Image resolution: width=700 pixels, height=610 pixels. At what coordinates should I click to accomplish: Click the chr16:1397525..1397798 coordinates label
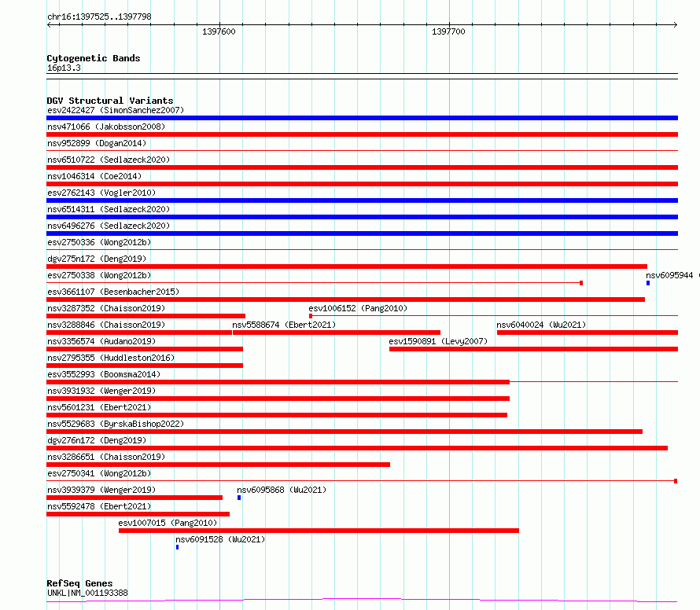tap(99, 17)
